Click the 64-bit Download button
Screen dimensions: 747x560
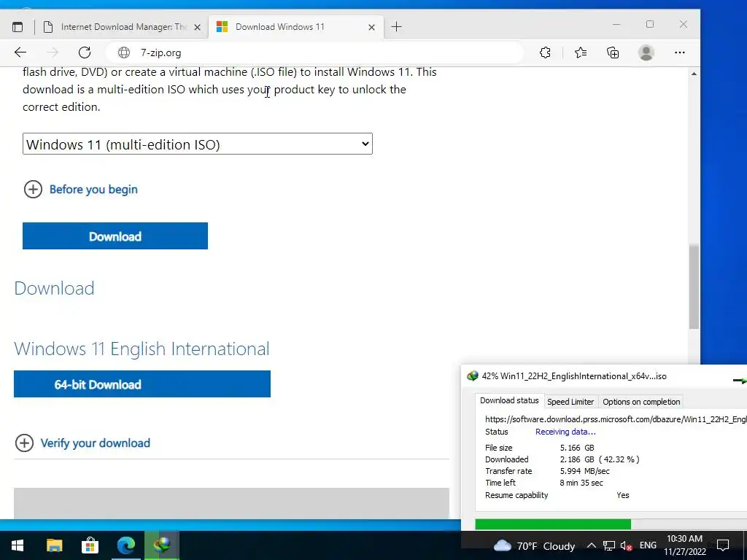pyautogui.click(x=142, y=384)
